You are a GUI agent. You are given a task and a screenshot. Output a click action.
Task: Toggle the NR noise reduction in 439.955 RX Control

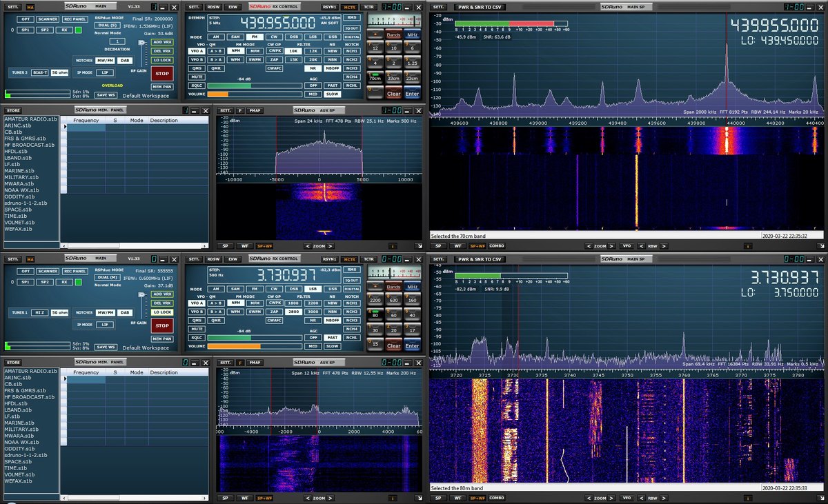coord(313,68)
